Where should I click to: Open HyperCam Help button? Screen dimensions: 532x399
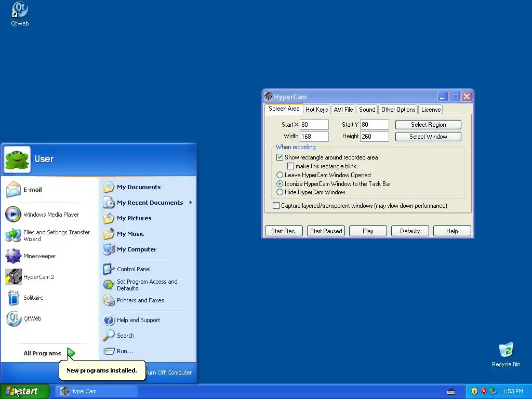[x=452, y=231]
